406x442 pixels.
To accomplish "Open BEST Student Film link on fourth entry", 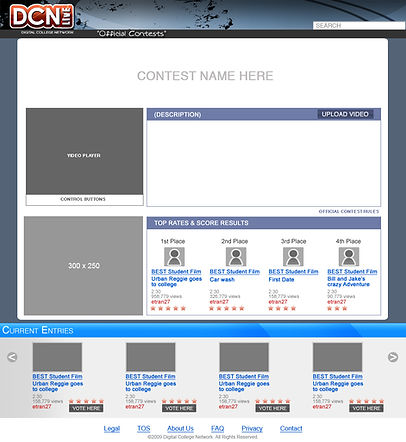I will (337, 376).
